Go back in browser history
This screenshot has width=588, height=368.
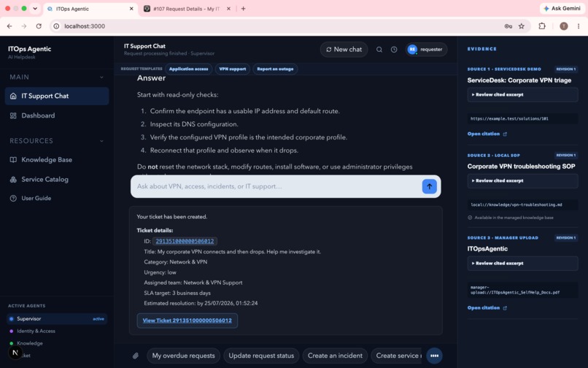tap(9, 26)
